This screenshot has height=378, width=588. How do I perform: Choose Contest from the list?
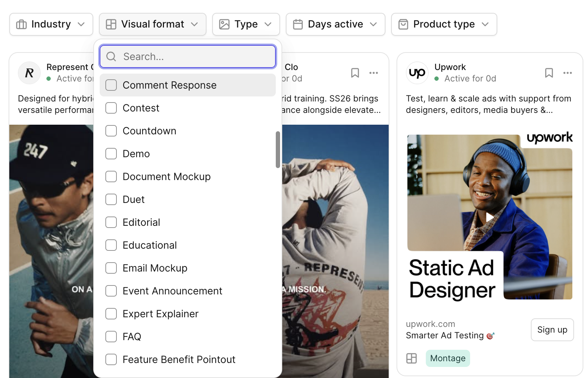pos(188,108)
